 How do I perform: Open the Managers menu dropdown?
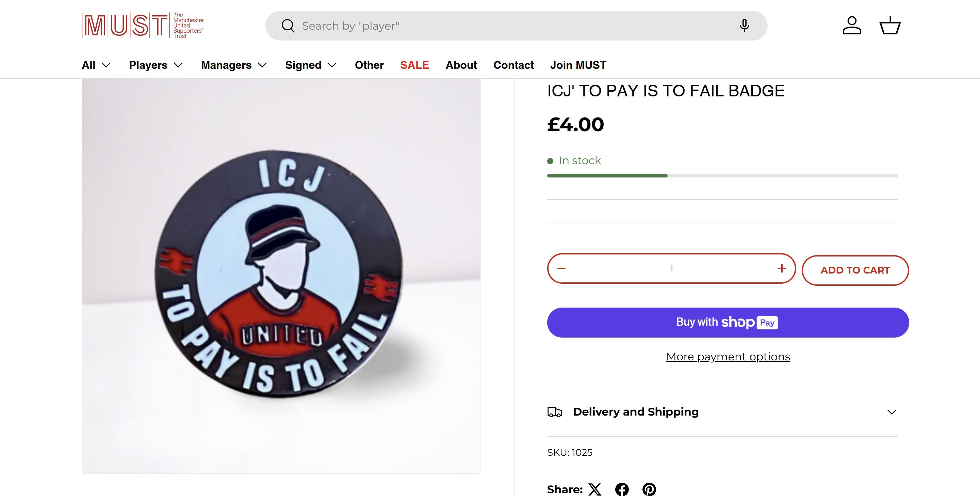point(234,65)
